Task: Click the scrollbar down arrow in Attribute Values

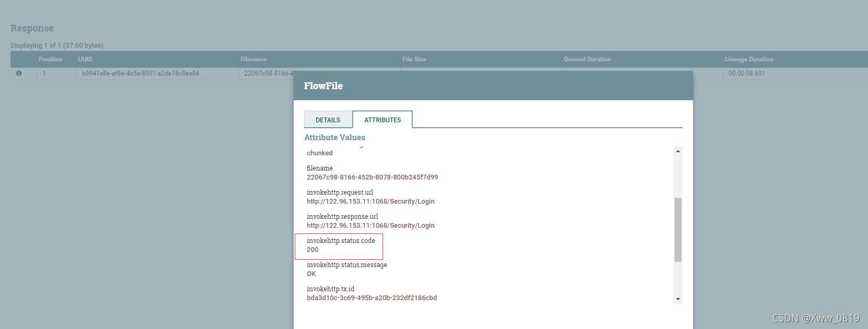Action: tap(678, 299)
